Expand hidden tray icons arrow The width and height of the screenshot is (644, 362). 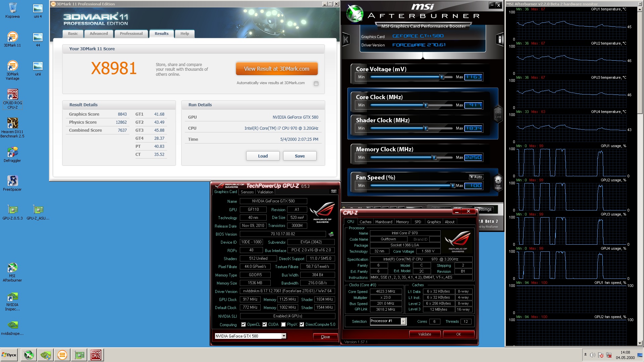tap(585, 355)
